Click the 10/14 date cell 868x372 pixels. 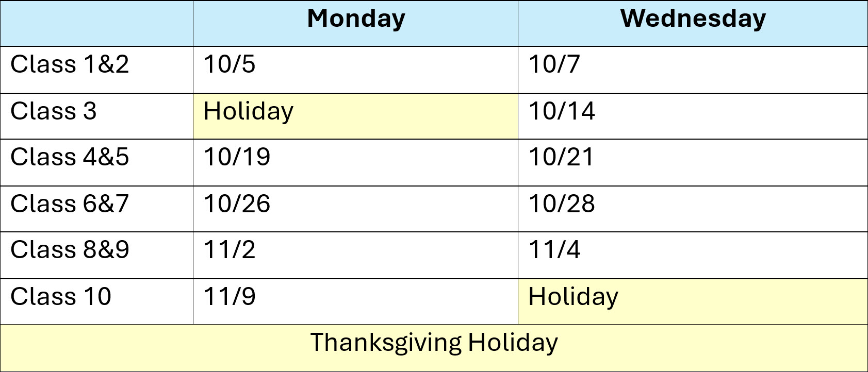click(x=693, y=116)
